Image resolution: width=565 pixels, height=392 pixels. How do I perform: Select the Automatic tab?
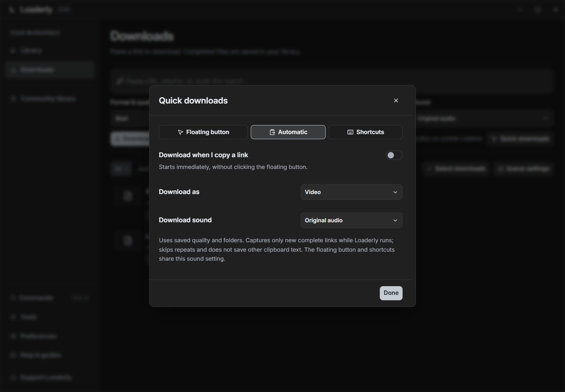288,132
